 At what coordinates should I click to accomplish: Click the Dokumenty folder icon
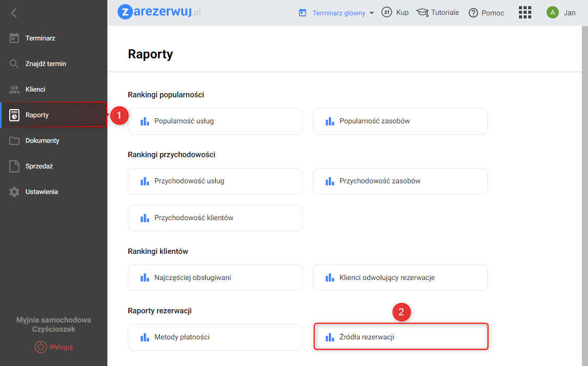[14, 141]
